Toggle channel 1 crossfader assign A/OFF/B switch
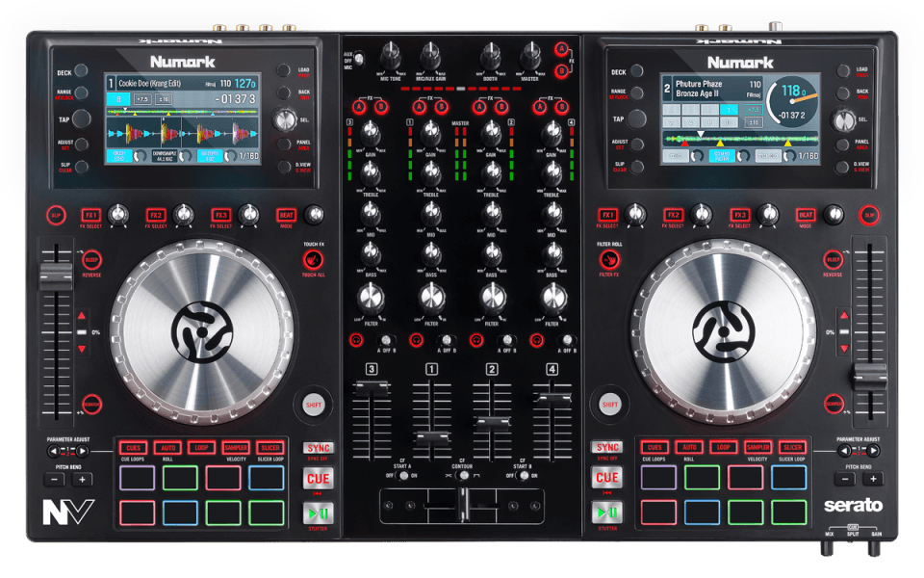 (x=446, y=339)
